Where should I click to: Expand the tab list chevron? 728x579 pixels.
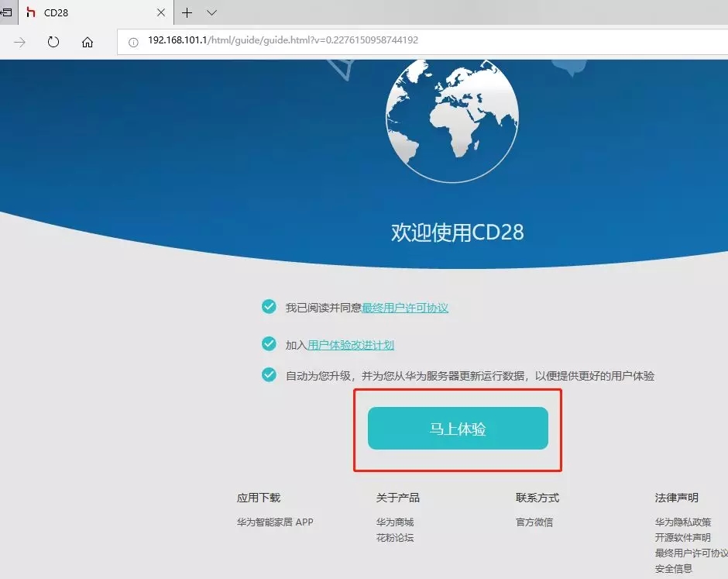(211, 12)
